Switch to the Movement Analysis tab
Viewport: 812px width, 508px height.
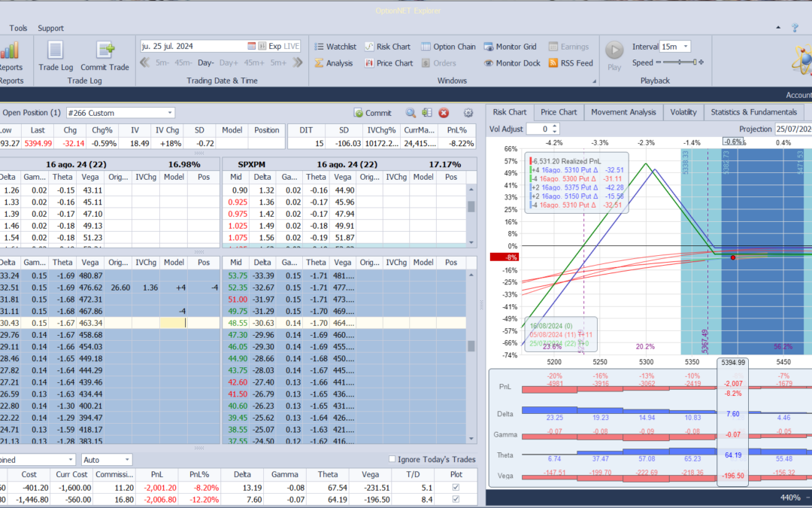(623, 112)
